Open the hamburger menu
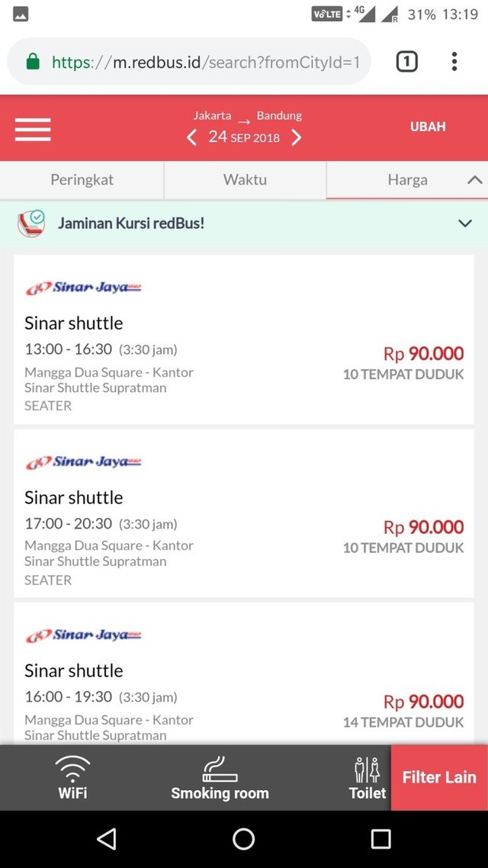This screenshot has height=868, width=488. click(x=33, y=129)
